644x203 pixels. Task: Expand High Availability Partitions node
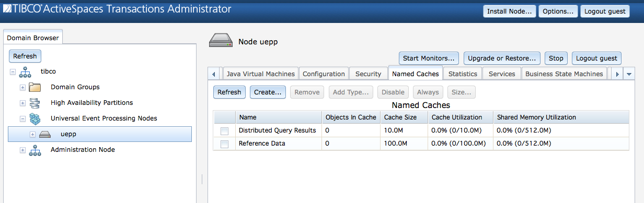click(22, 103)
